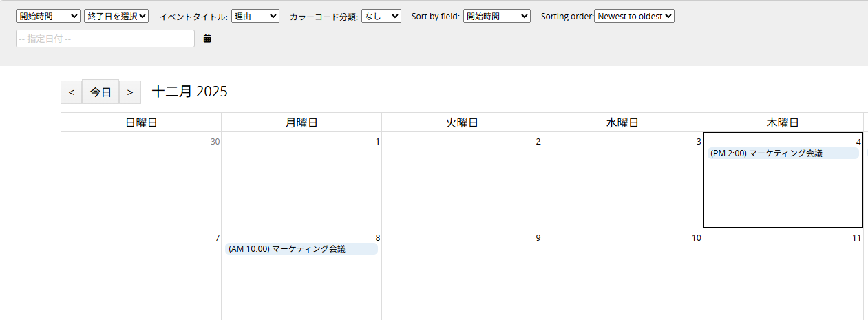868x320 pixels.
Task: Select the 日曜日 column header
Action: click(x=141, y=123)
